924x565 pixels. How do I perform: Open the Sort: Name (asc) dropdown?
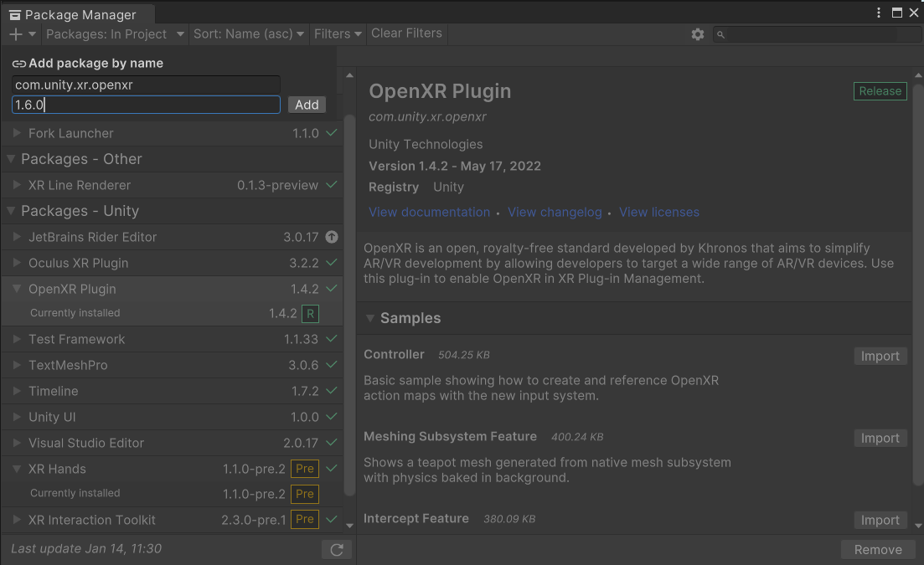coord(249,34)
